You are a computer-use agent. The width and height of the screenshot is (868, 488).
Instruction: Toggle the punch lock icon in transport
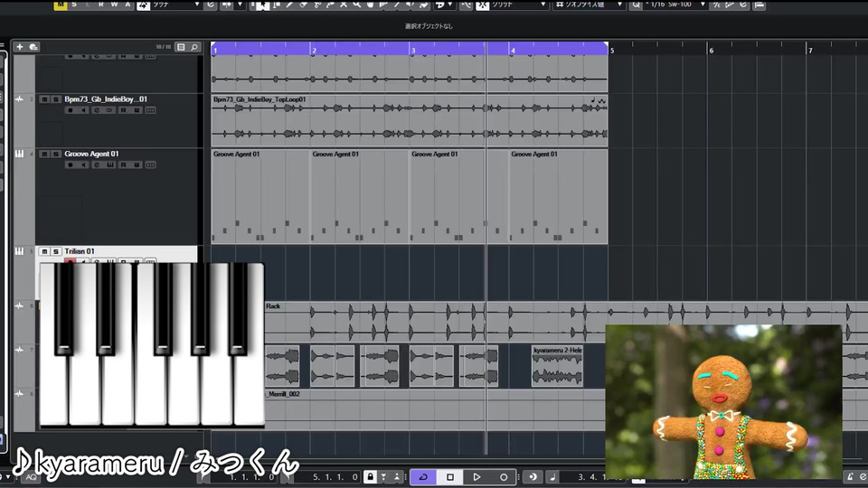[x=371, y=477]
